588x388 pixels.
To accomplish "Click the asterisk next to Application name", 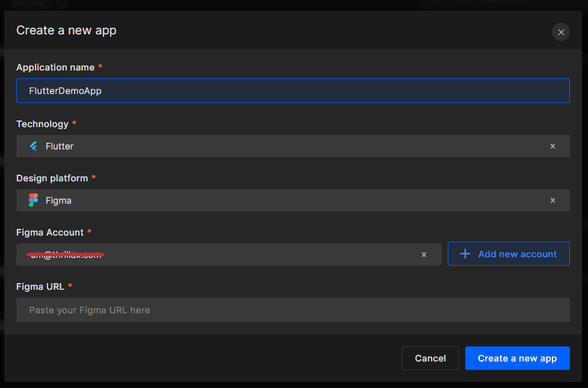I will pyautogui.click(x=100, y=67).
